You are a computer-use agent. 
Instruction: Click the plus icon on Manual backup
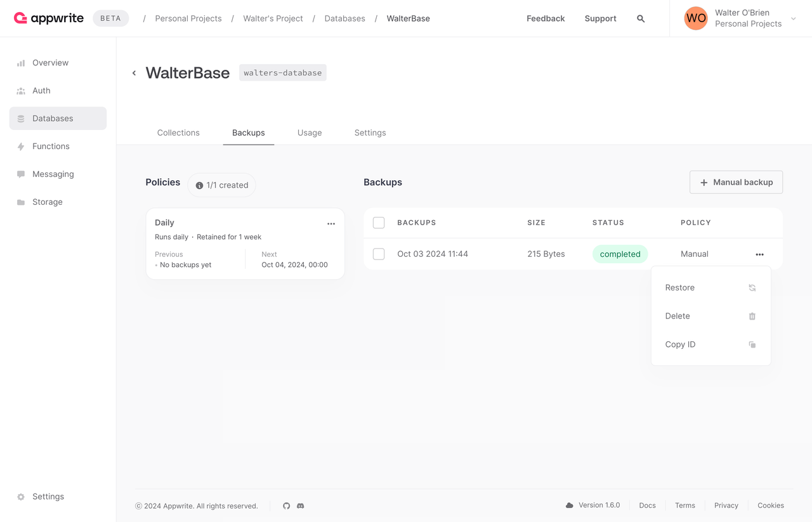click(x=704, y=183)
